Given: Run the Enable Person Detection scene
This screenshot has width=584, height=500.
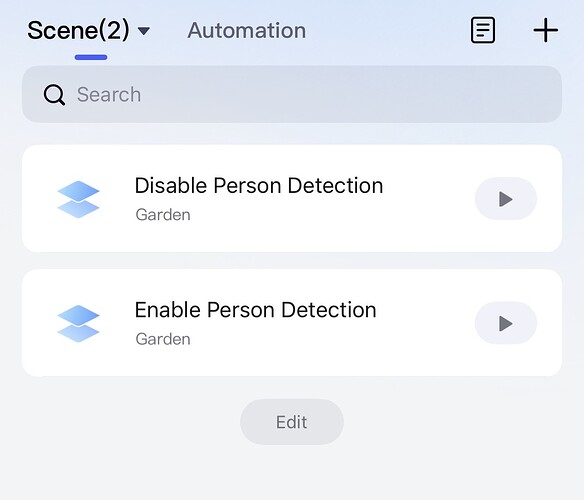Looking at the screenshot, I should (506, 323).
